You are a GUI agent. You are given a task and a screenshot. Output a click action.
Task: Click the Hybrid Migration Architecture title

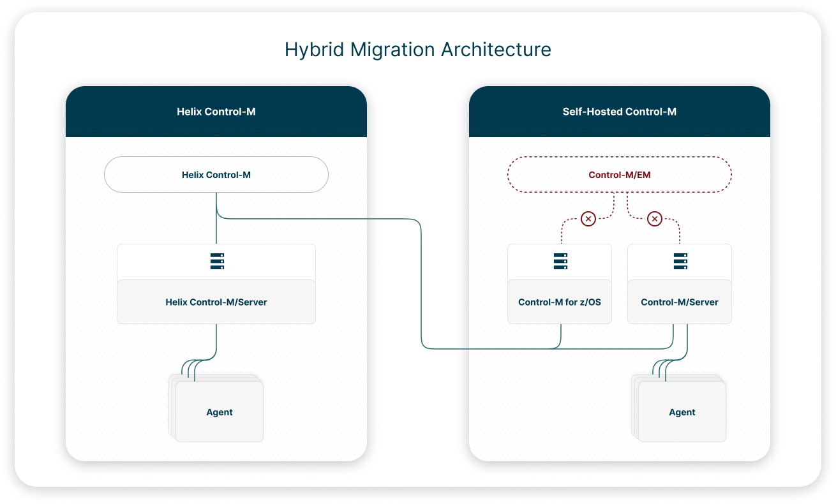point(418,50)
